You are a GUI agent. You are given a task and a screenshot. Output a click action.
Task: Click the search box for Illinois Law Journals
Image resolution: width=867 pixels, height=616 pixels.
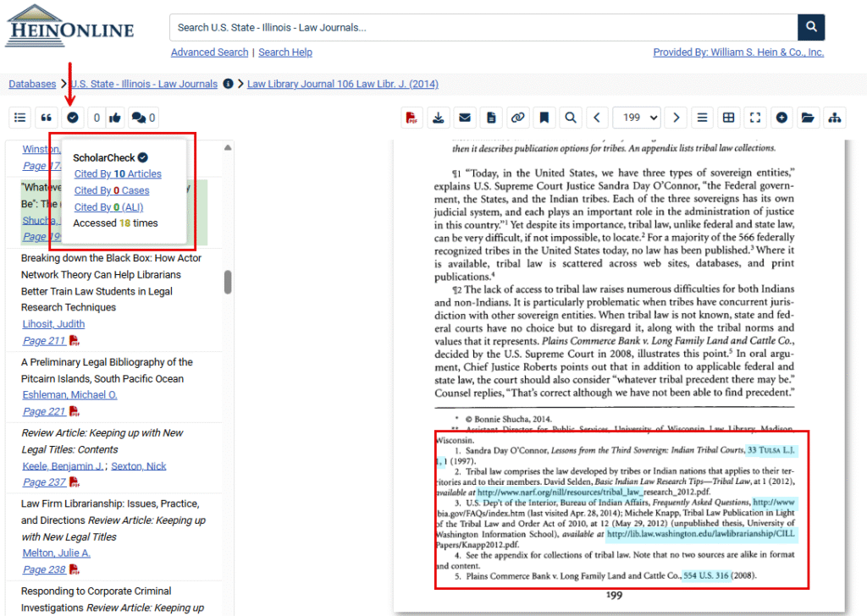483,27
